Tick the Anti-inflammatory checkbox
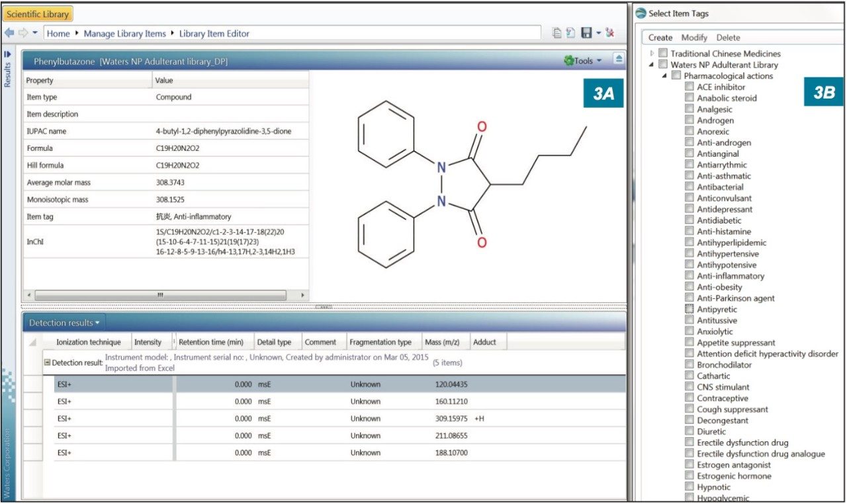This screenshot has width=847, height=504. click(x=689, y=276)
